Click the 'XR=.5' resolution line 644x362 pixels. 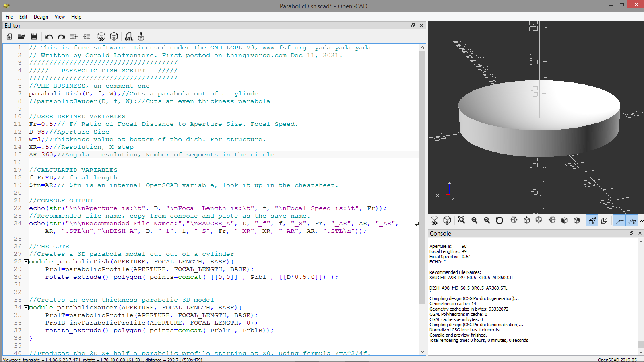click(81, 147)
